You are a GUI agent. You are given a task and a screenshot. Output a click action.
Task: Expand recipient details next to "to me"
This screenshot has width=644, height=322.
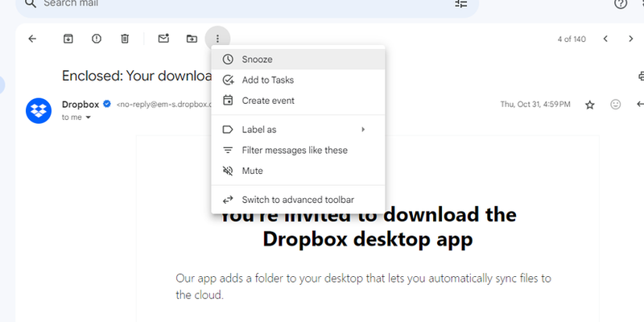click(89, 118)
